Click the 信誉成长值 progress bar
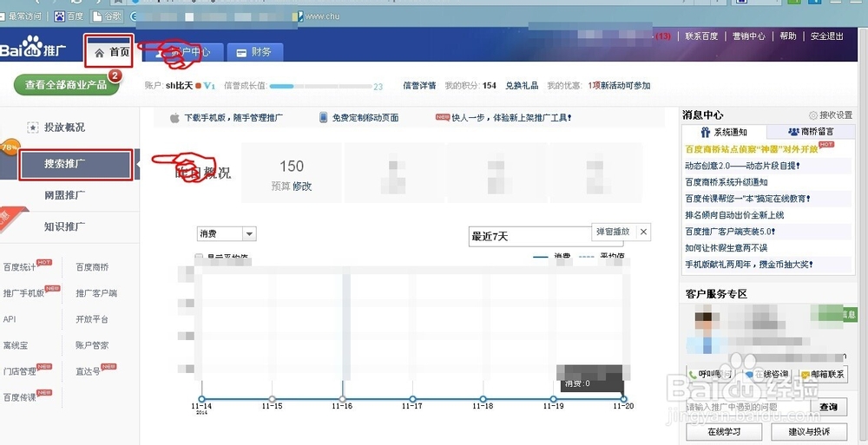The image size is (868, 445). 320,87
